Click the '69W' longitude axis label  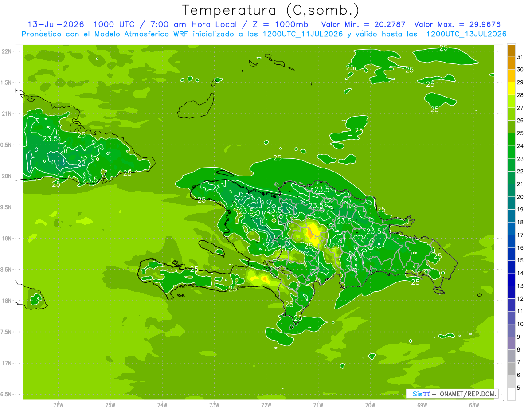422,405
